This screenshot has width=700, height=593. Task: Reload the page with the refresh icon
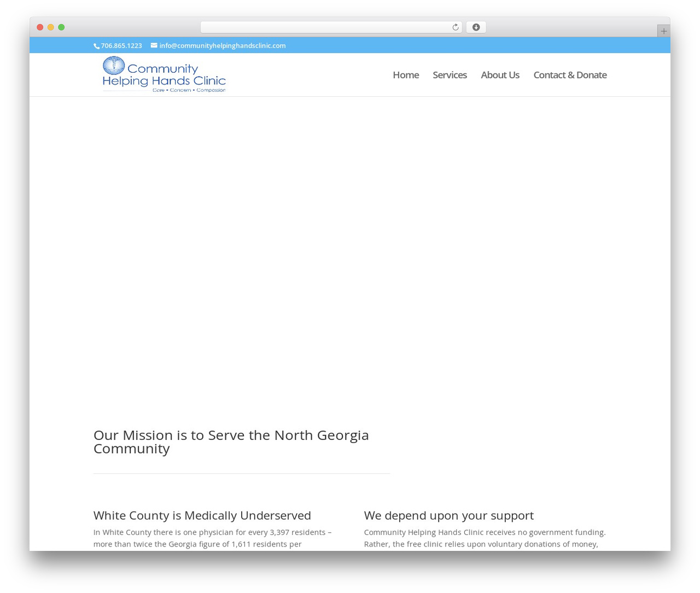pyautogui.click(x=455, y=27)
